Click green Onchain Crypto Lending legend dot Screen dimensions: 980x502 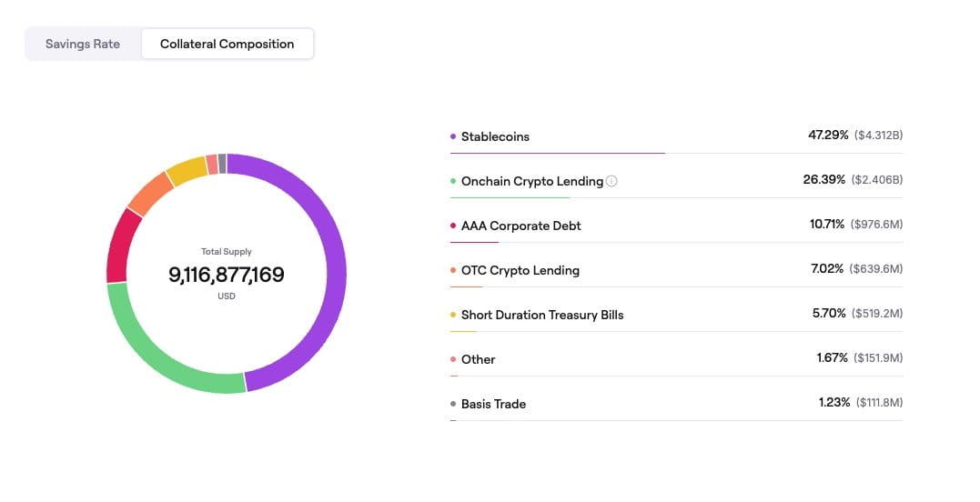point(453,181)
